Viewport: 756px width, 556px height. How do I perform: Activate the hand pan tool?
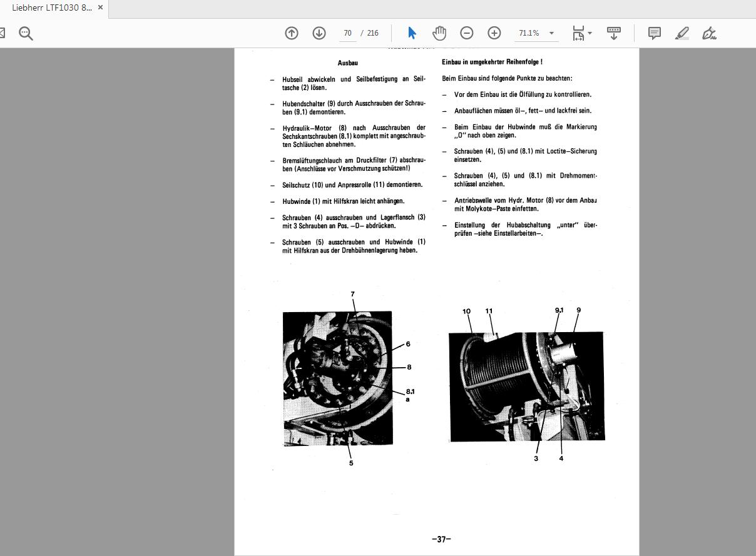[439, 33]
